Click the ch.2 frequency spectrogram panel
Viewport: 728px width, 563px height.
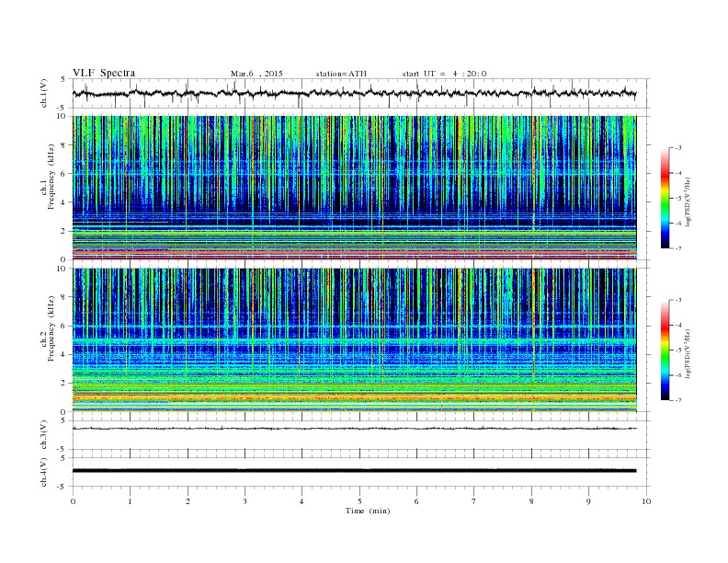coord(355,340)
